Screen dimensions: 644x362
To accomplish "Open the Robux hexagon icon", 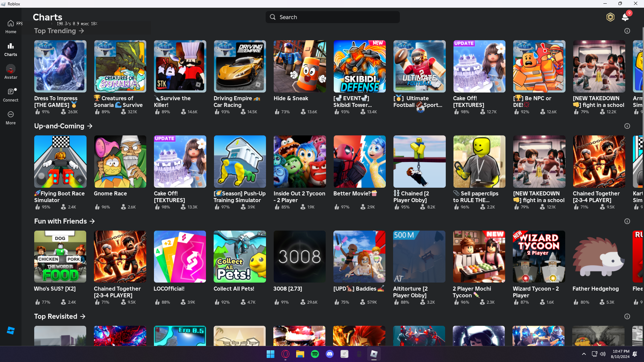I will tap(610, 17).
